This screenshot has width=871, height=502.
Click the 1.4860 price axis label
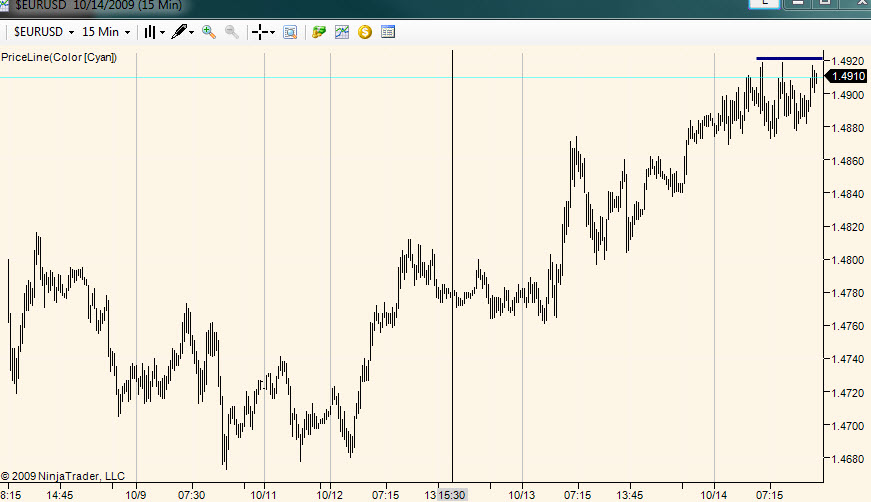click(x=850, y=161)
